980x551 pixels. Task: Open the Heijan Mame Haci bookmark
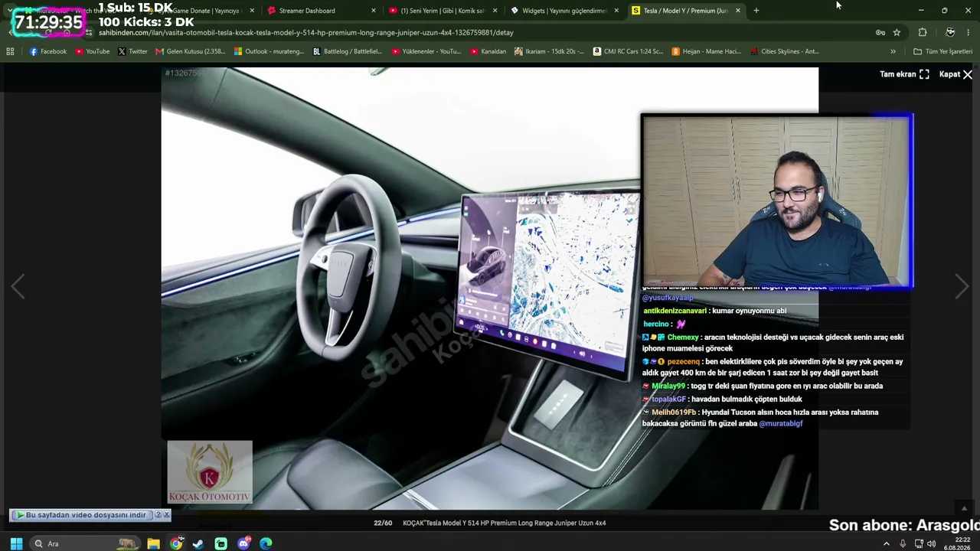tap(707, 51)
